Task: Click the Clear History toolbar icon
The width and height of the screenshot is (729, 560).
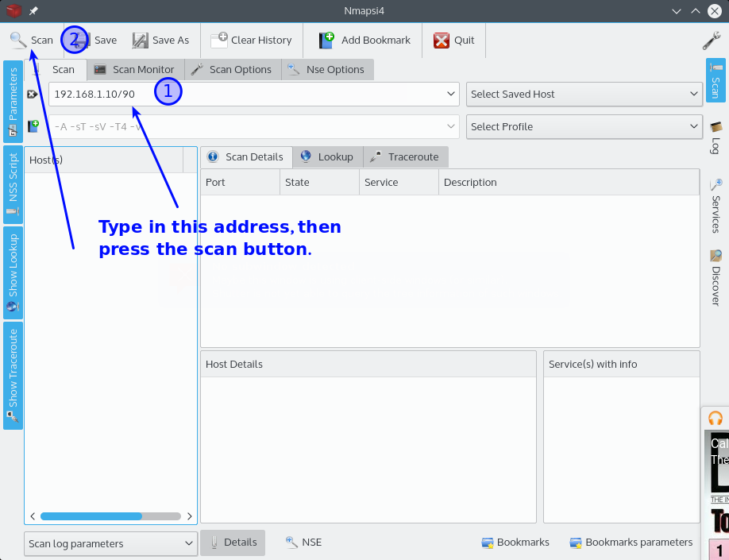Action: pos(219,41)
